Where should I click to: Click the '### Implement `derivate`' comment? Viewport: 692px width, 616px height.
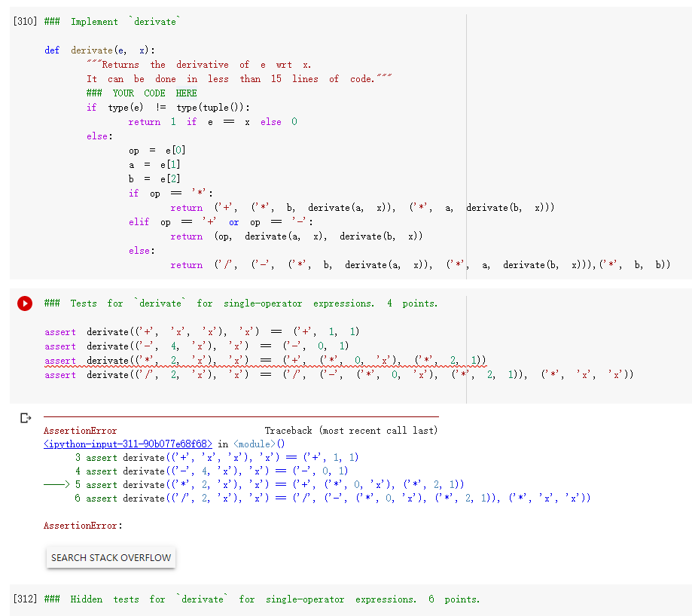(112, 21)
